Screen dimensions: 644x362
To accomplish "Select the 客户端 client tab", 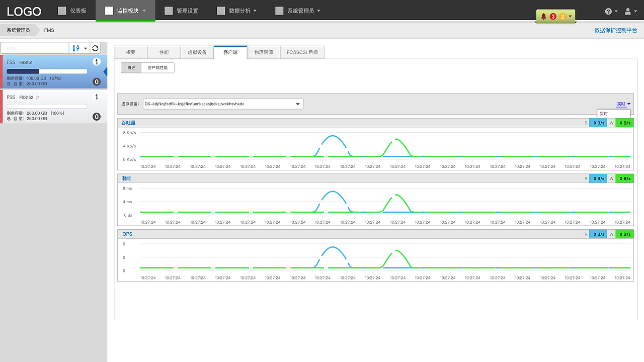I will point(230,52).
